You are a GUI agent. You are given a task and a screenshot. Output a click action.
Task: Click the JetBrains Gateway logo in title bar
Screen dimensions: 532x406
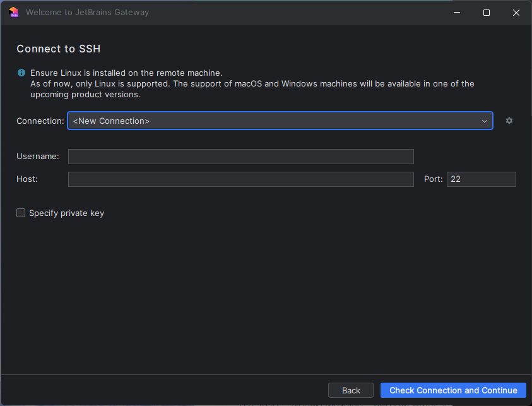coord(14,12)
